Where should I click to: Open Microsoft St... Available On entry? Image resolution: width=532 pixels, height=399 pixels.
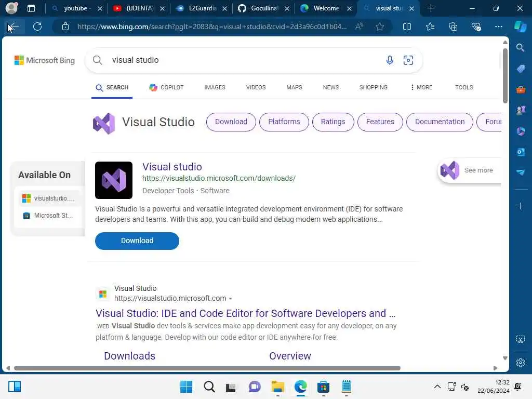click(48, 216)
